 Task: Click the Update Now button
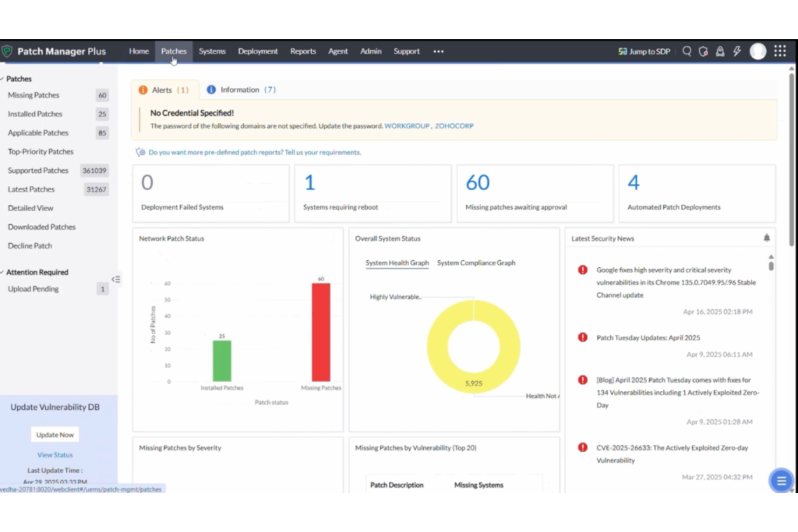click(x=55, y=434)
